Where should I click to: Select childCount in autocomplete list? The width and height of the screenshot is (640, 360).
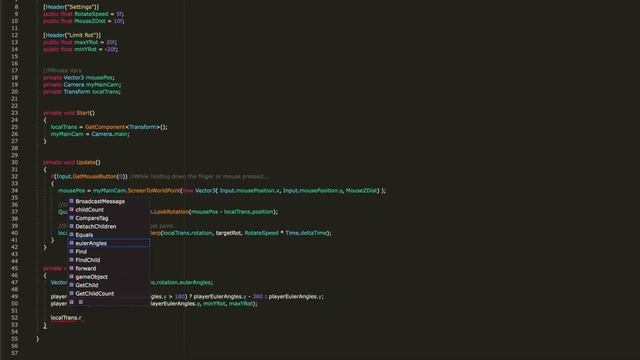(x=109, y=210)
